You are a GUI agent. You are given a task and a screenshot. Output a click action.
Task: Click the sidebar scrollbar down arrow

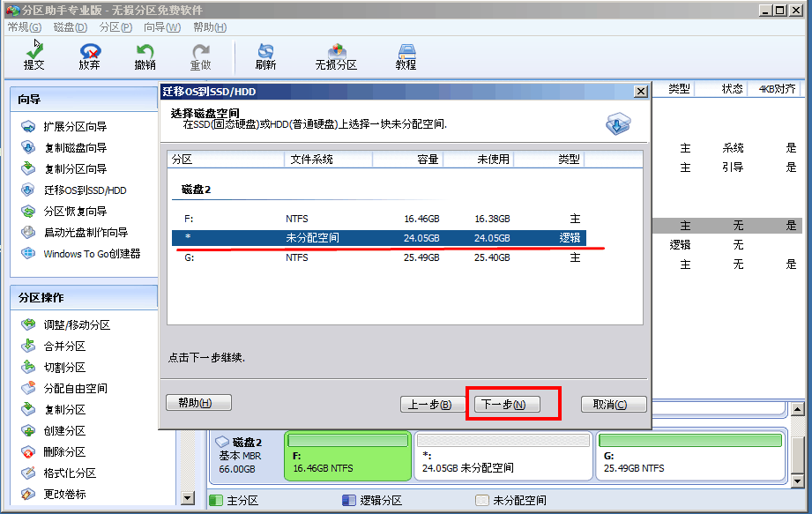[187, 500]
